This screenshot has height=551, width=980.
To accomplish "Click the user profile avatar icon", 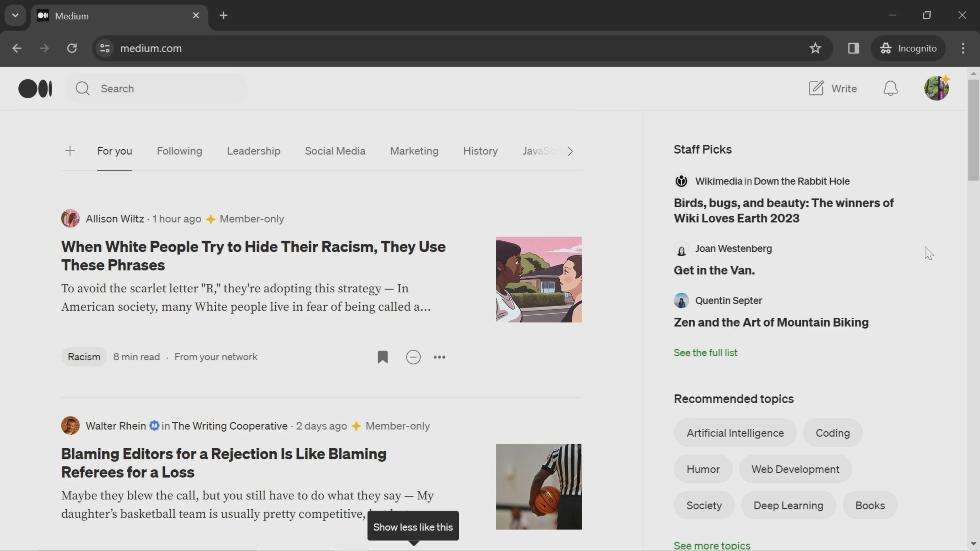I will 937,88.
